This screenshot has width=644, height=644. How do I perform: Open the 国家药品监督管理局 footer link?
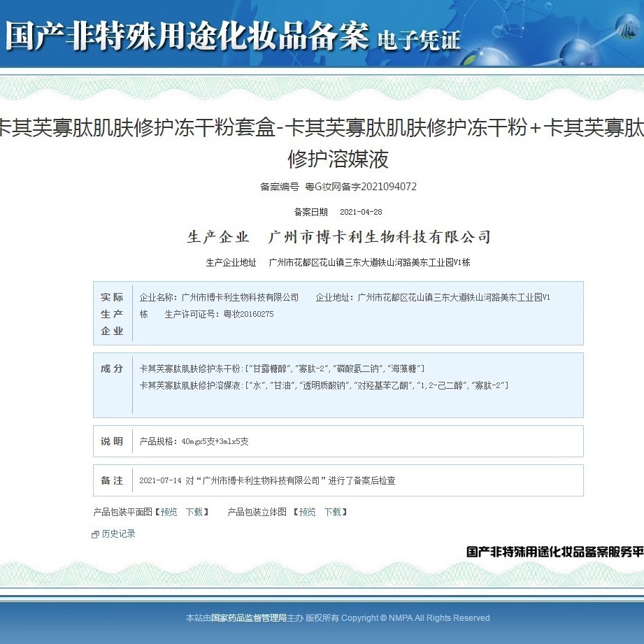pyautogui.click(x=249, y=617)
